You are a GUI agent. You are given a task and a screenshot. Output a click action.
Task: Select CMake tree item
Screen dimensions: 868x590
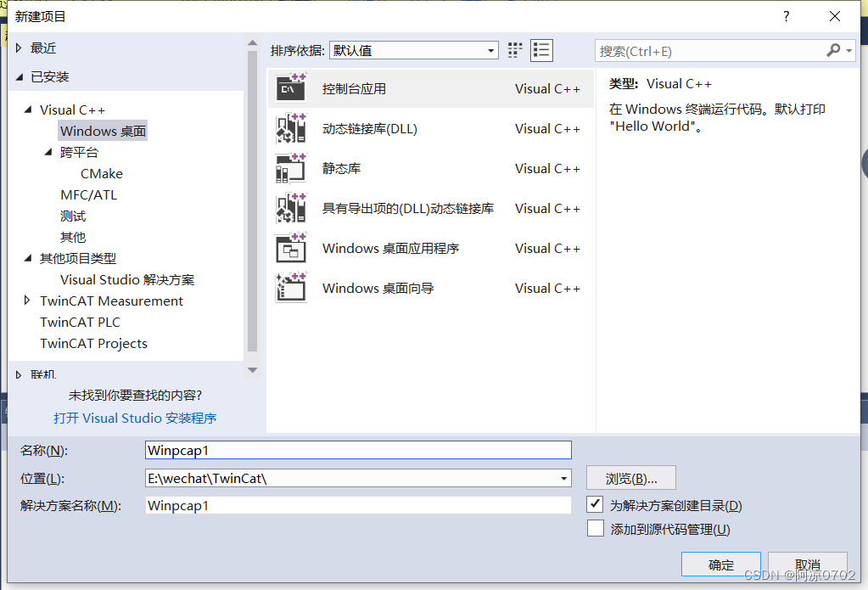coord(102,173)
